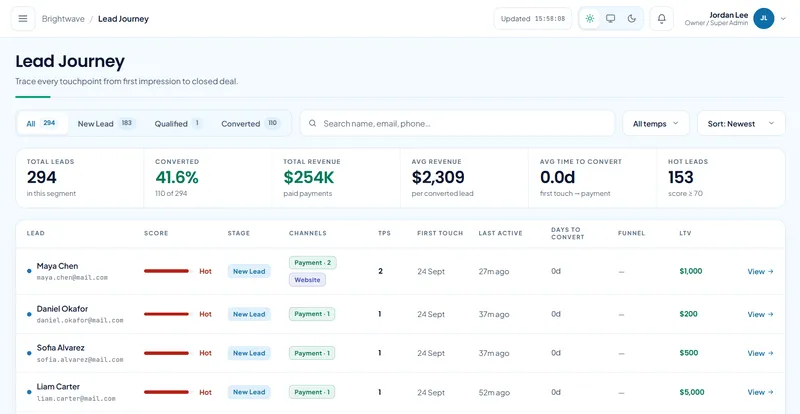Click Daniel Okafor's red score bar
This screenshot has height=414, width=800.
coord(166,314)
